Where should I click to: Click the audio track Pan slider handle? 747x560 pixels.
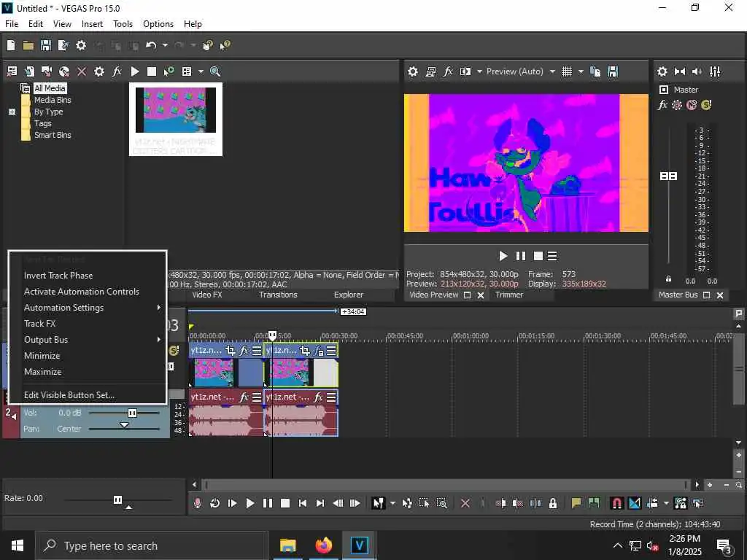124,425
